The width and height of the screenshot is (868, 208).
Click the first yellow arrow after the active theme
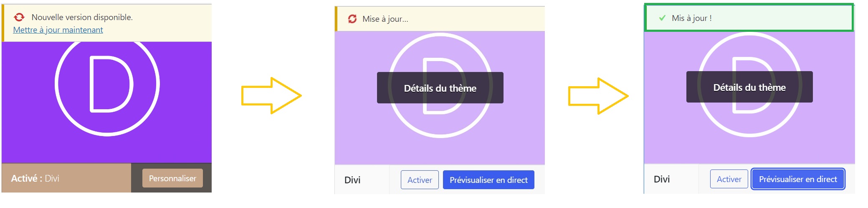[x=271, y=95]
